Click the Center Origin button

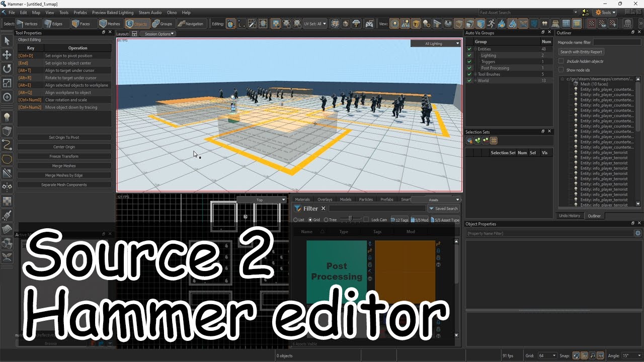(64, 147)
